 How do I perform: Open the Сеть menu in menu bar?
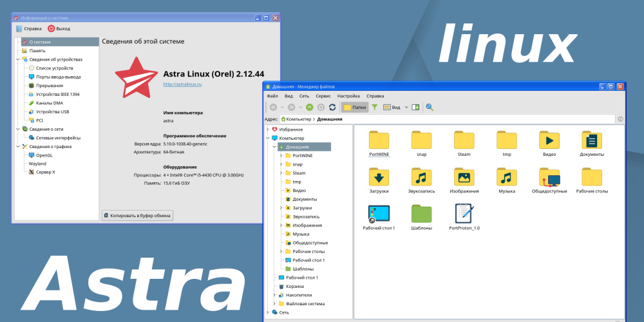[x=305, y=96]
